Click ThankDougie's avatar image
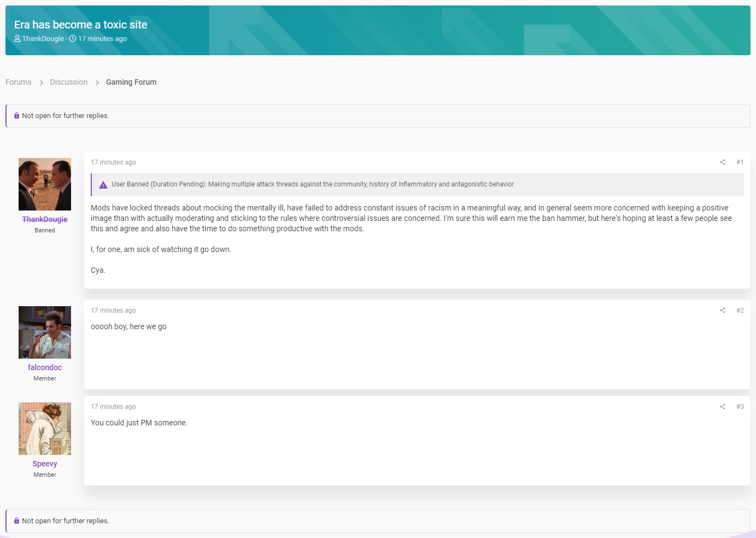 click(45, 184)
